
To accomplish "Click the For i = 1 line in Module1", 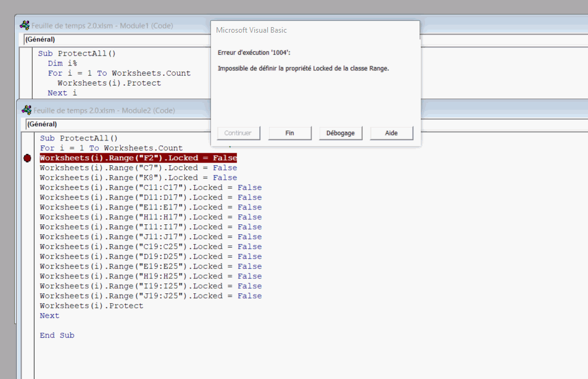I will coord(119,73).
